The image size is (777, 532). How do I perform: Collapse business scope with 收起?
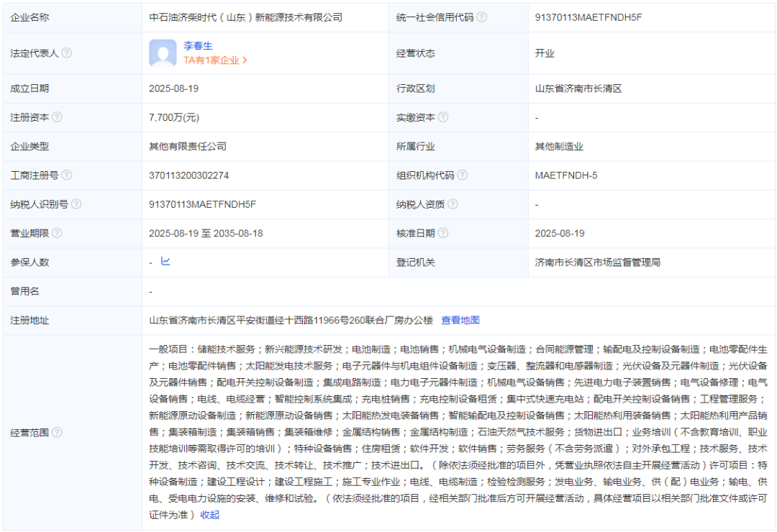(x=209, y=515)
